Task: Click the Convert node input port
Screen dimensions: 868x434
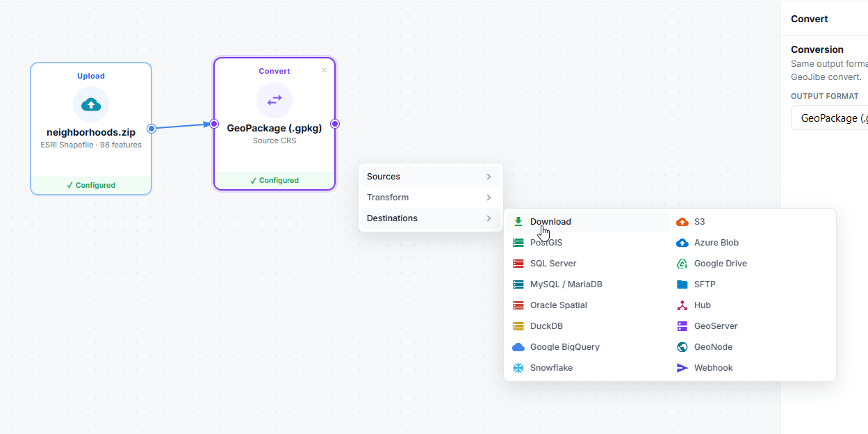Action: point(214,124)
